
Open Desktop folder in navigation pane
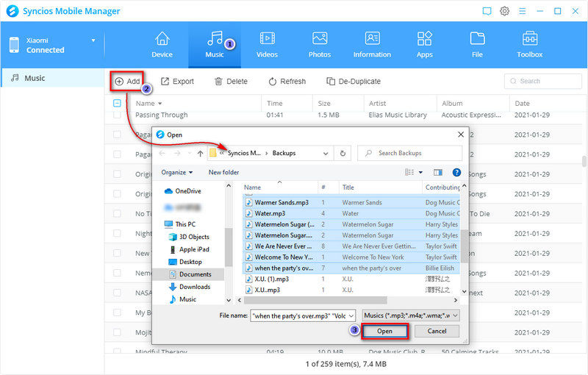coord(185,262)
